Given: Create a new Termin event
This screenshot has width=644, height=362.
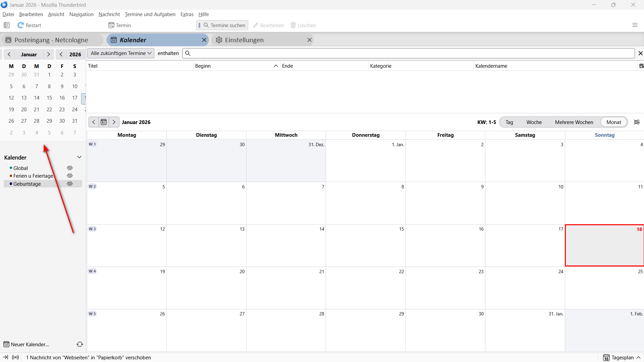Looking at the screenshot, I should [x=120, y=25].
